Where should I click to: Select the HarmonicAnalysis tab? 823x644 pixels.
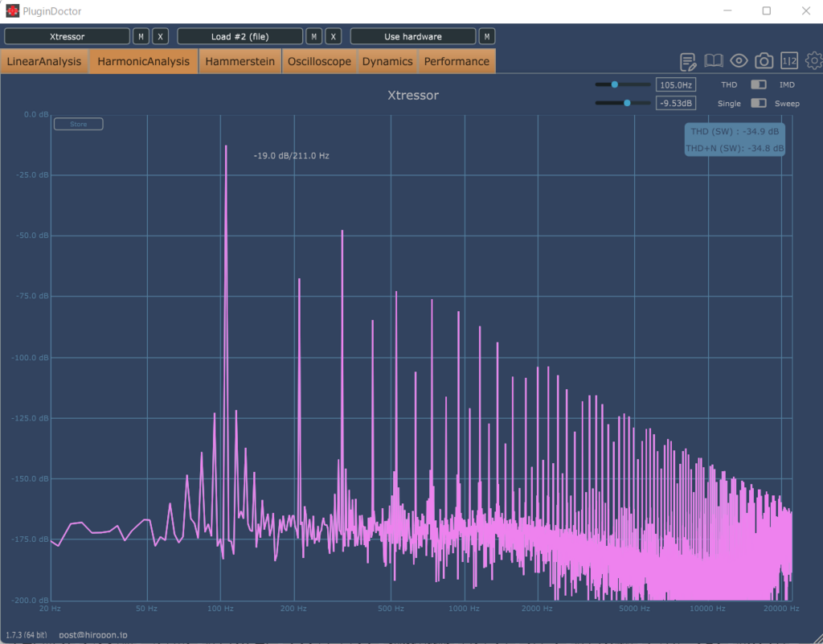pyautogui.click(x=143, y=61)
